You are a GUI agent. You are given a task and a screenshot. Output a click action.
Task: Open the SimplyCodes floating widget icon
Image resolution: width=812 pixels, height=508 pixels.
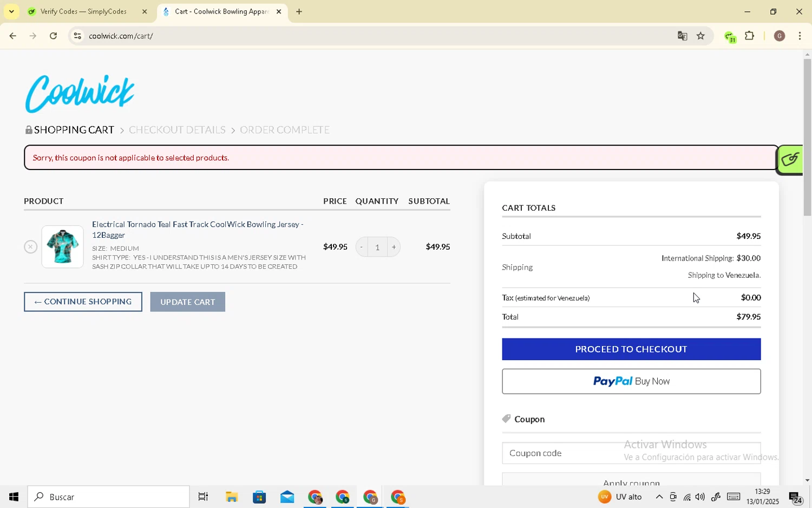(791, 160)
